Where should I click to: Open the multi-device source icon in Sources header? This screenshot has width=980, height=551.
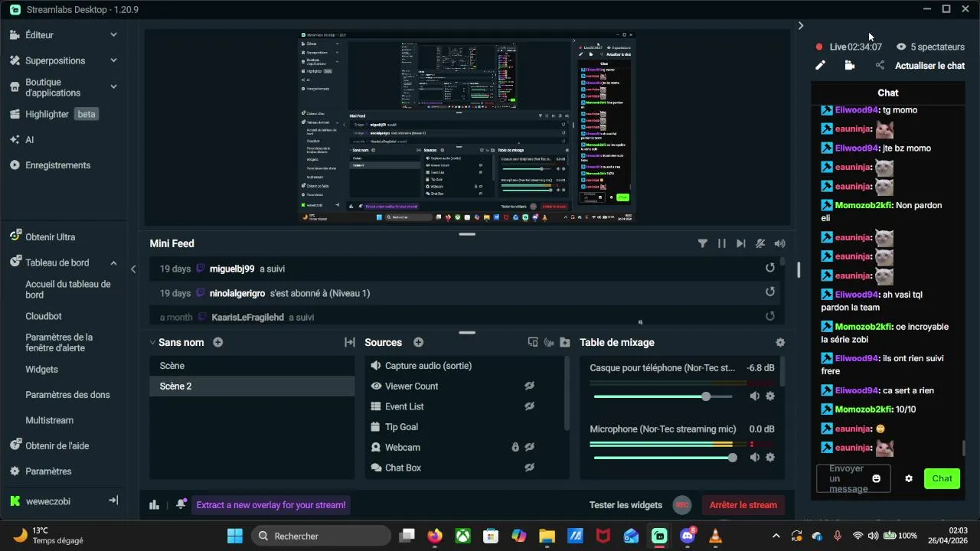pos(533,342)
